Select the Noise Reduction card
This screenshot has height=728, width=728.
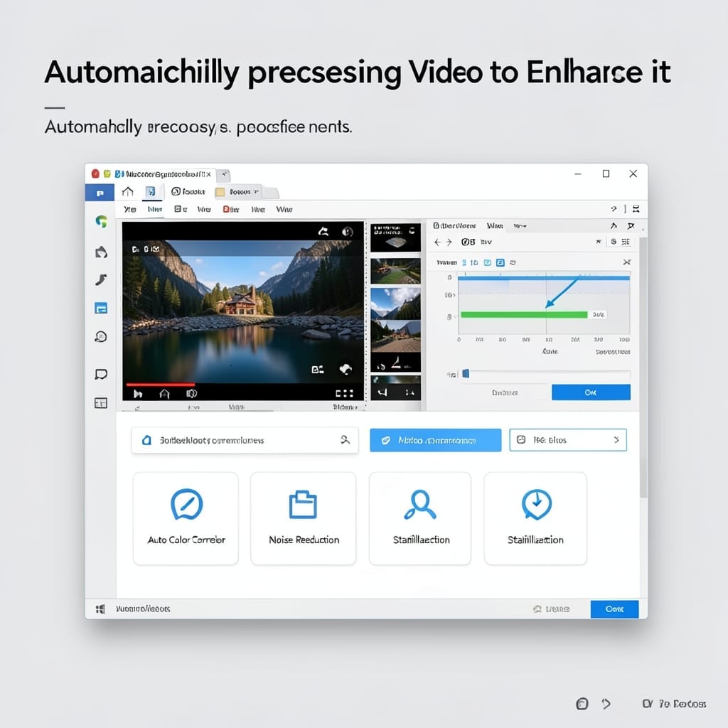(x=303, y=518)
